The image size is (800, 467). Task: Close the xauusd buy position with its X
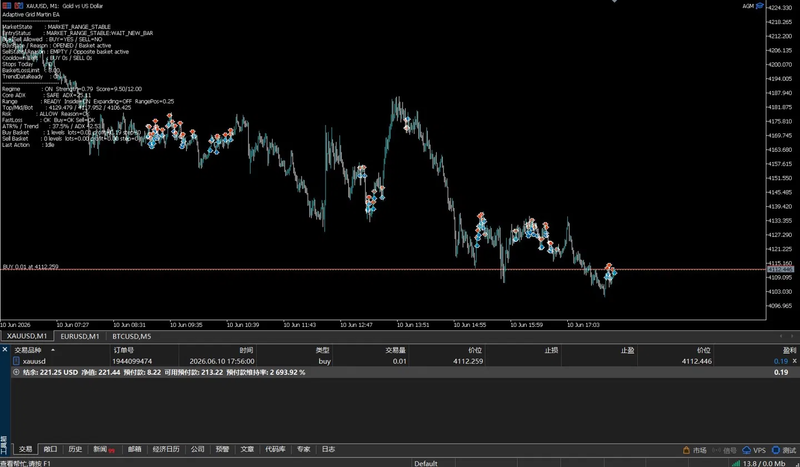(x=794, y=361)
